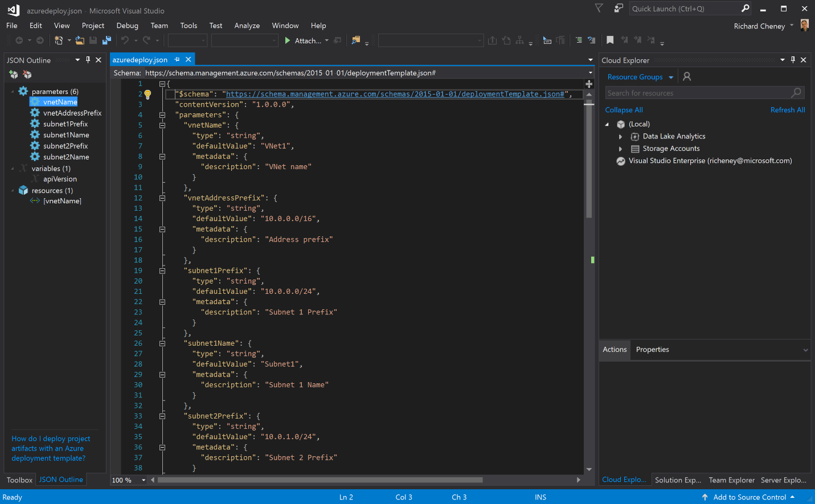815x504 pixels.
Task: Click the search magnifier in Cloud Explorer
Action: 796,92
